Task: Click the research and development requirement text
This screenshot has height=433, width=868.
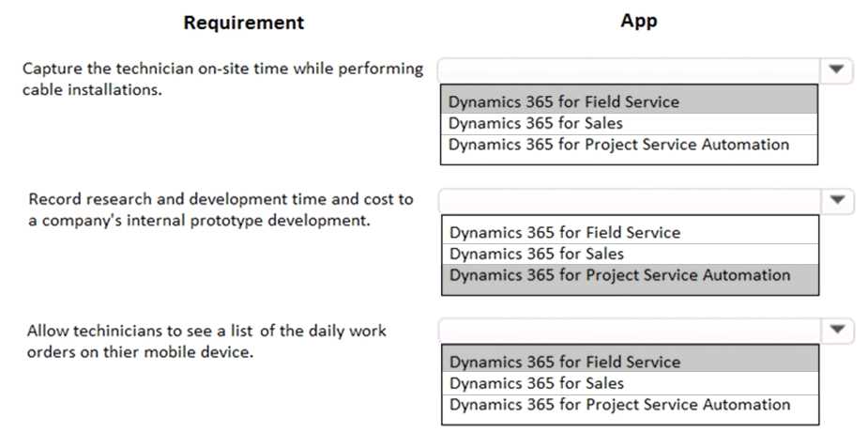Action: coord(221,209)
